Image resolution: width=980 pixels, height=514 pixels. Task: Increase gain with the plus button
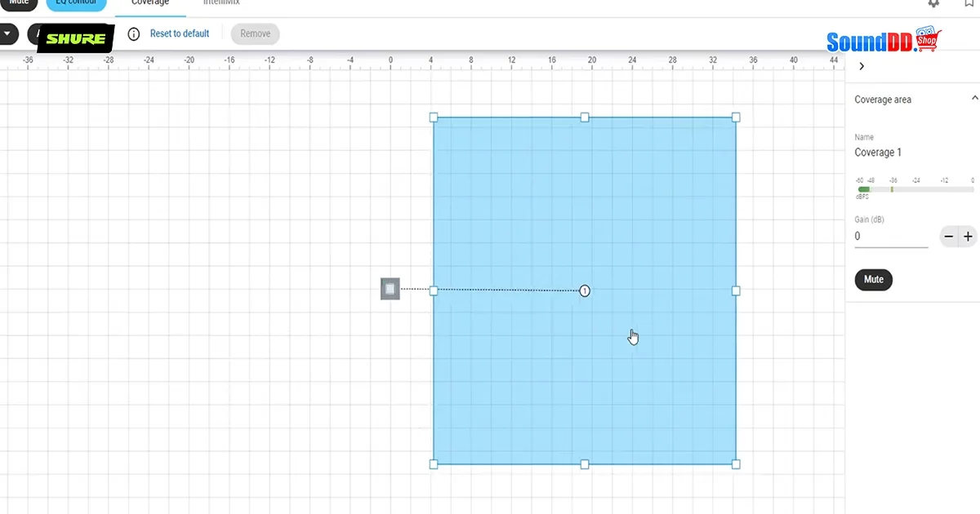coord(968,237)
